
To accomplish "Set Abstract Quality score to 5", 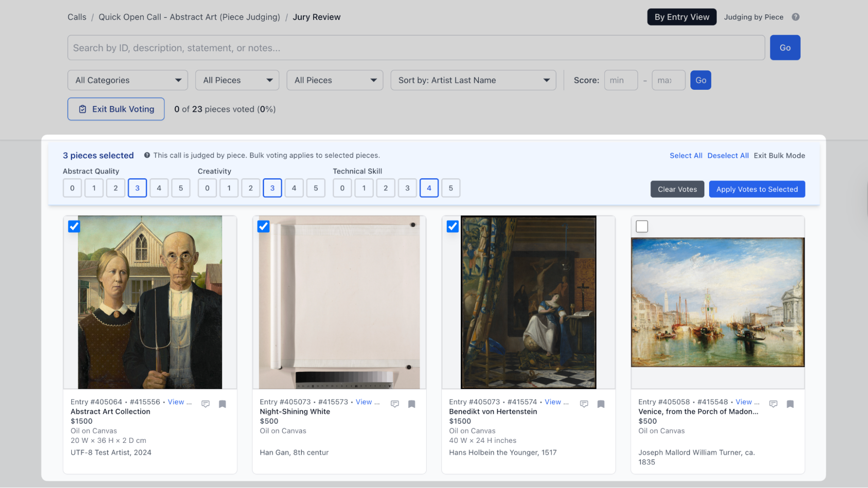I will (181, 188).
